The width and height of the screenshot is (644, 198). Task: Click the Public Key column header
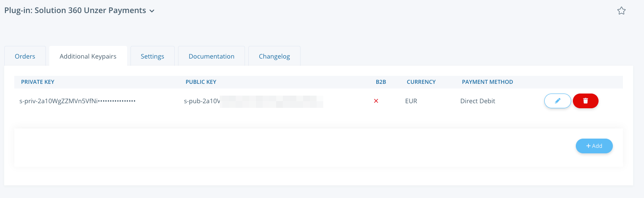click(x=201, y=82)
